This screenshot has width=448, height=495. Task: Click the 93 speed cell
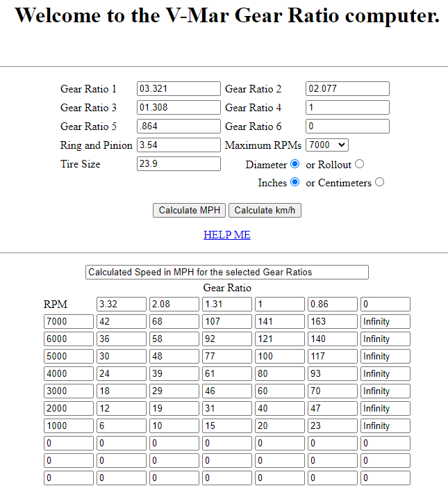[333, 373]
